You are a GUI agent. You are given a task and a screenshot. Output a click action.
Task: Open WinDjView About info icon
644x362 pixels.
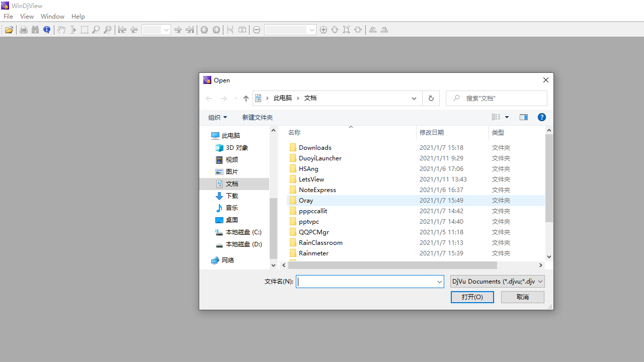pos(46,30)
